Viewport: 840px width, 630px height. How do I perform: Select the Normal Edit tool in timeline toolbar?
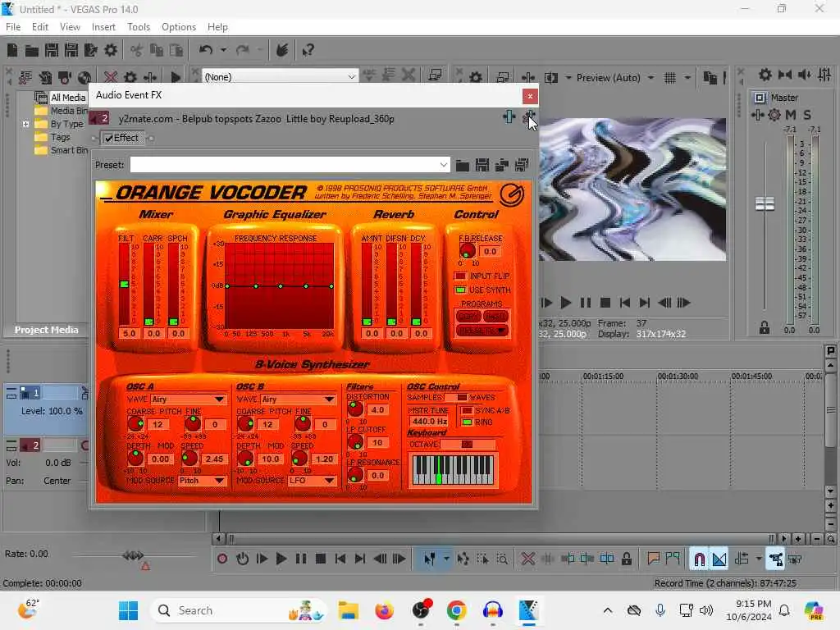pos(430,559)
